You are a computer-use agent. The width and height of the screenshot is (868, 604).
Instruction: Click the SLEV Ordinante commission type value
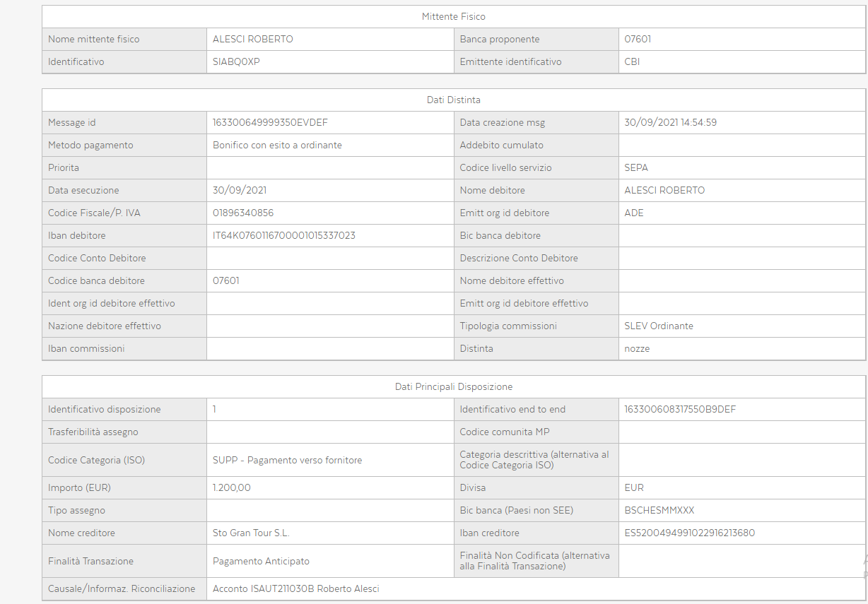[659, 326]
